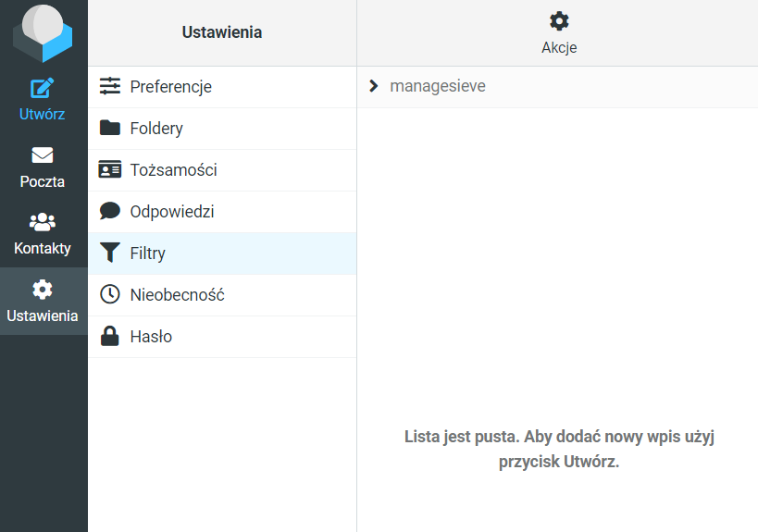Screen dimensions: 758x532
Task: Click the Odpowiedzi speech bubble icon
Action: pyautogui.click(x=110, y=211)
